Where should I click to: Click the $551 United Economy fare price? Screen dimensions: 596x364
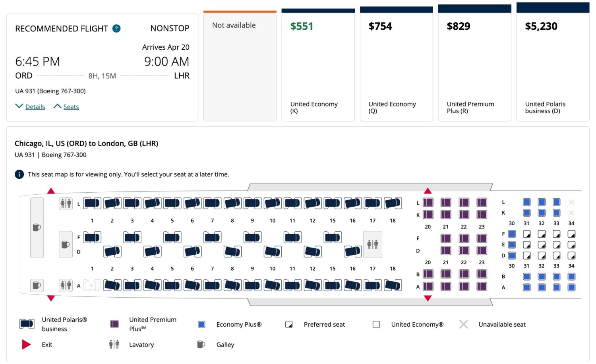click(x=302, y=26)
